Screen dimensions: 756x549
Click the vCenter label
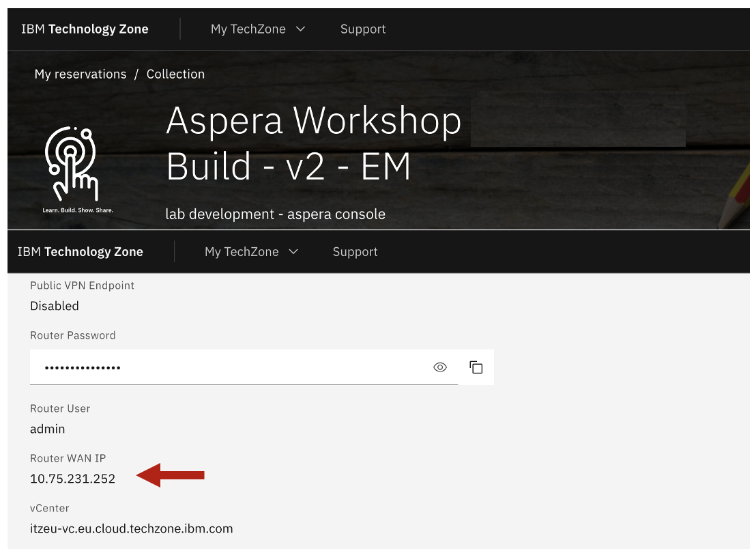(50, 508)
